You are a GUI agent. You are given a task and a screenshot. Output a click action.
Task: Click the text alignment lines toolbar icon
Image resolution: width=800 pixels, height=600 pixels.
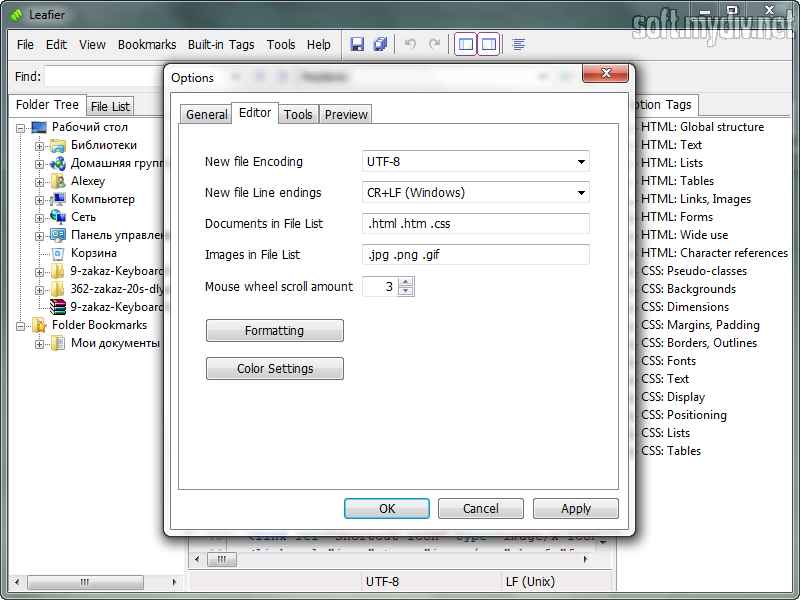(519, 44)
